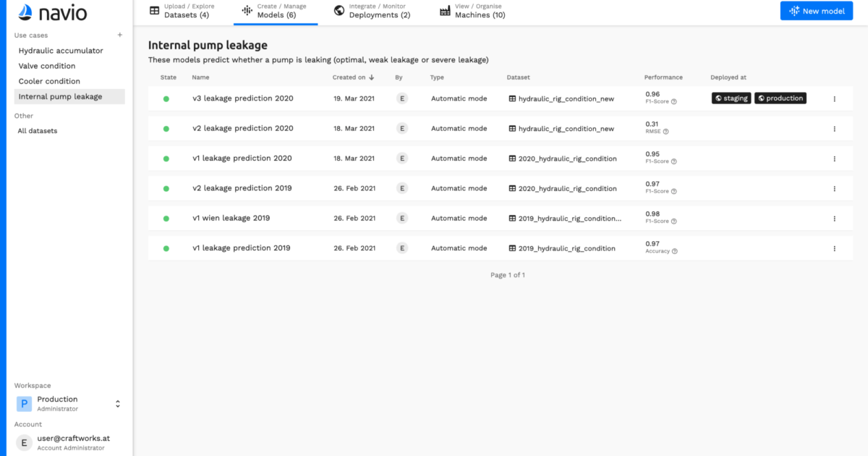Viewport: 868px width, 456px height.
Task: Click Accuracy help icon for v1 leakage prediction 2019
Action: [675, 252]
